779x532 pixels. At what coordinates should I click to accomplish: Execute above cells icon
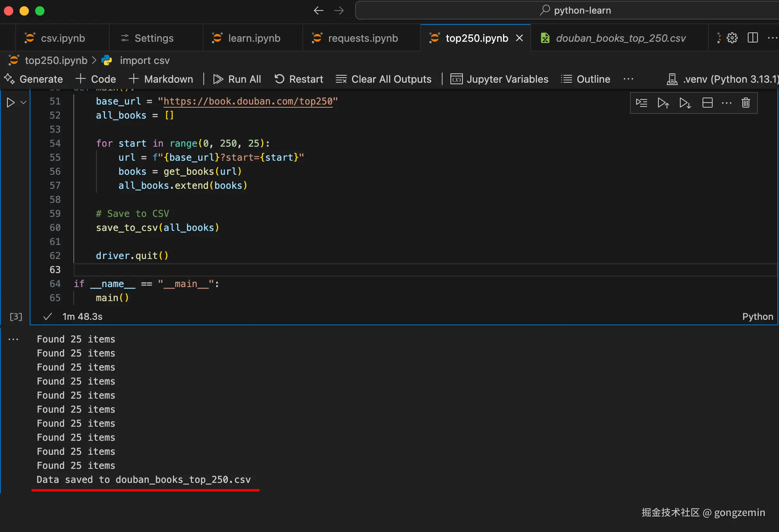point(663,103)
